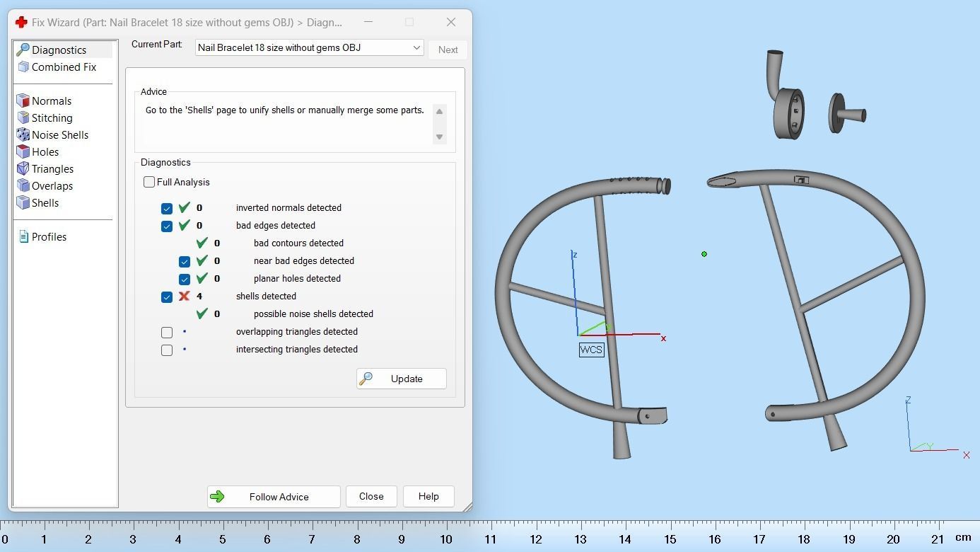Go to the Normals page
980x552 pixels.
tap(52, 101)
